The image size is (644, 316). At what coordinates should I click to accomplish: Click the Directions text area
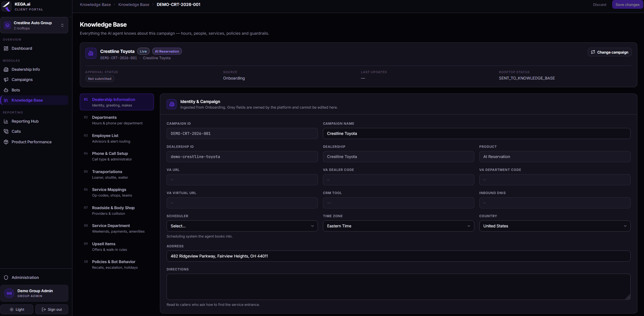[398, 287]
